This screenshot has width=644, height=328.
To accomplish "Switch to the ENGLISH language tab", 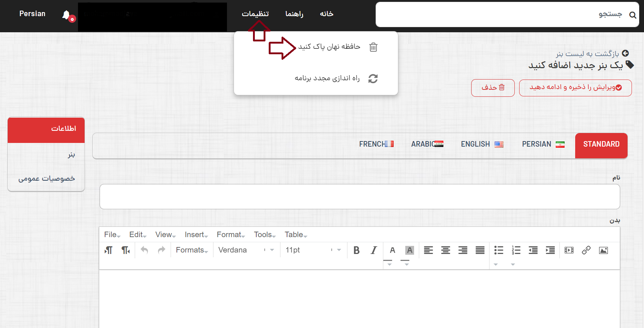I will point(481,144).
